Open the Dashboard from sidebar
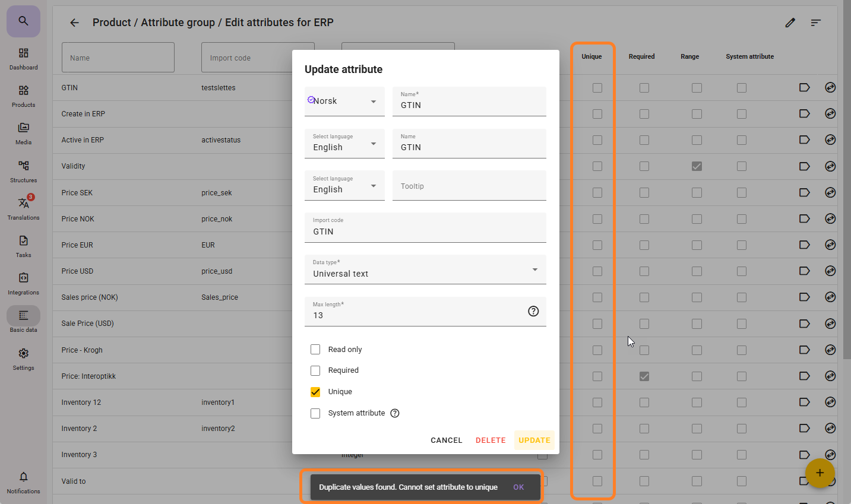Viewport: 851px width, 504px height. point(23,58)
